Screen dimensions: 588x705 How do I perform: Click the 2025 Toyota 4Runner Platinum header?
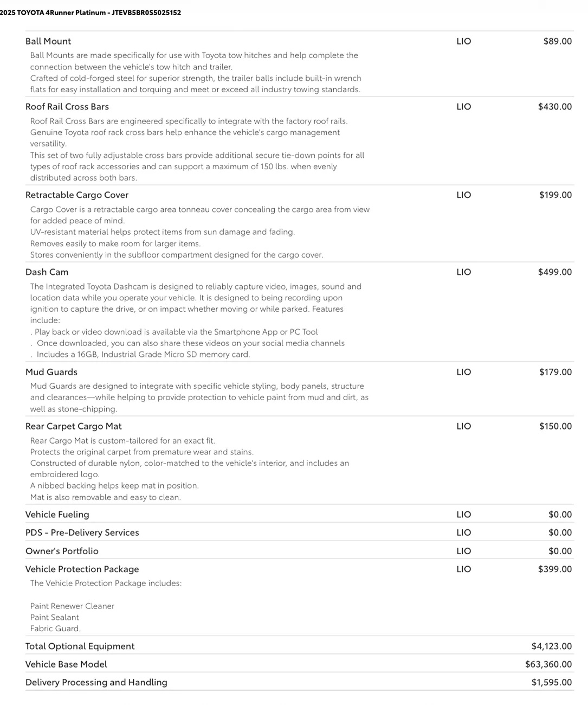(x=91, y=12)
